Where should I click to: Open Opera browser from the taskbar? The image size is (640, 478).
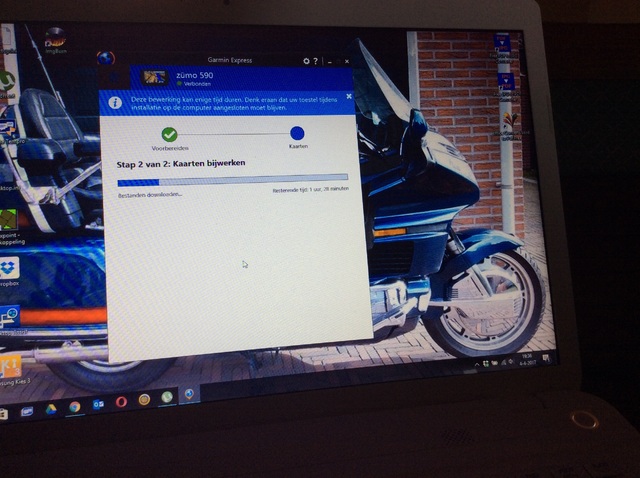[121, 402]
